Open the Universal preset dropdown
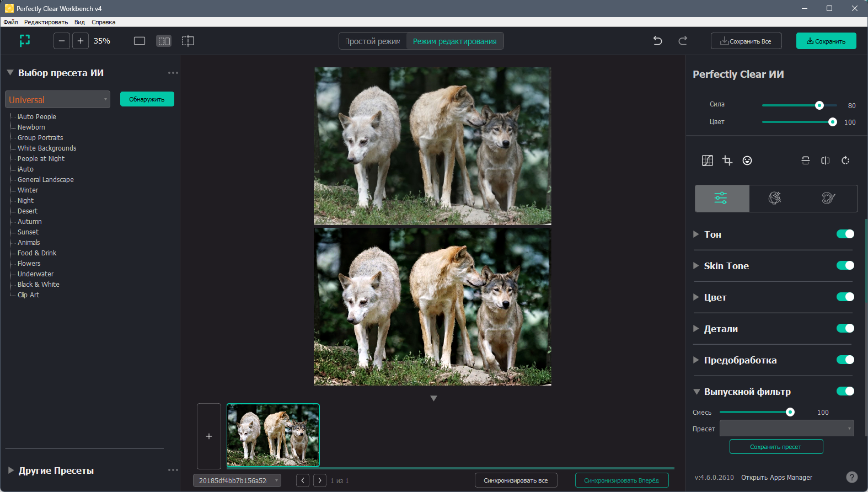This screenshot has height=492, width=868. coord(58,99)
